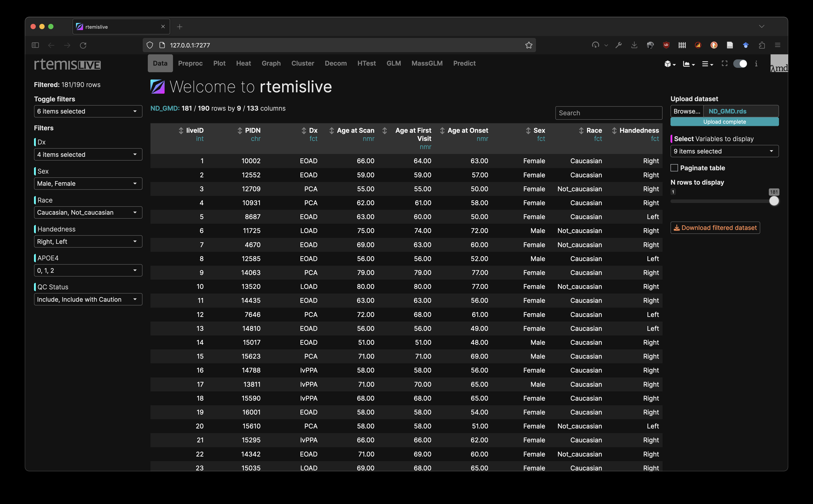
Task: Open the uBlock Origin extension icon
Action: [x=666, y=45]
